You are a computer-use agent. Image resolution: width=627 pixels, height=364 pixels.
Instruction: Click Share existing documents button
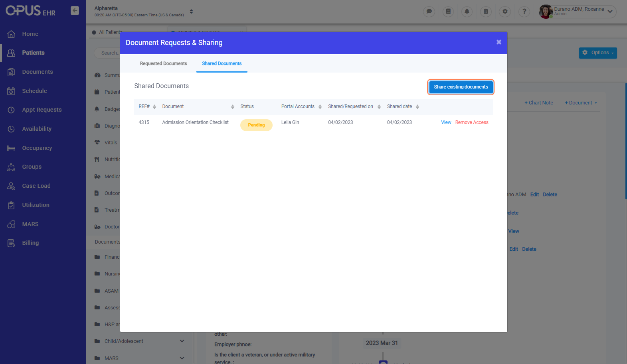tap(461, 87)
